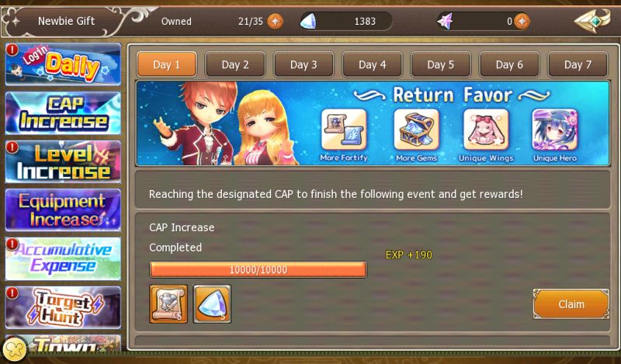The image size is (621, 364).
Task: Open the Accumulative Expense event
Action: point(63,259)
